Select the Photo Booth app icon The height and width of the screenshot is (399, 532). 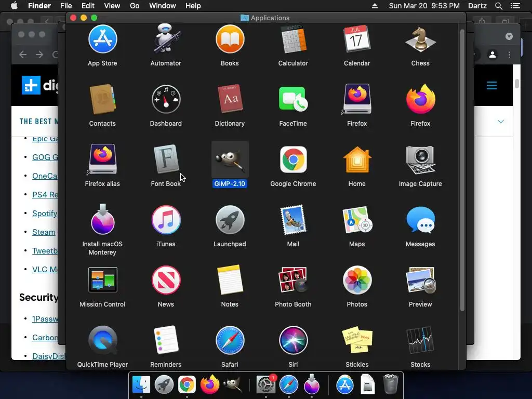tap(293, 280)
